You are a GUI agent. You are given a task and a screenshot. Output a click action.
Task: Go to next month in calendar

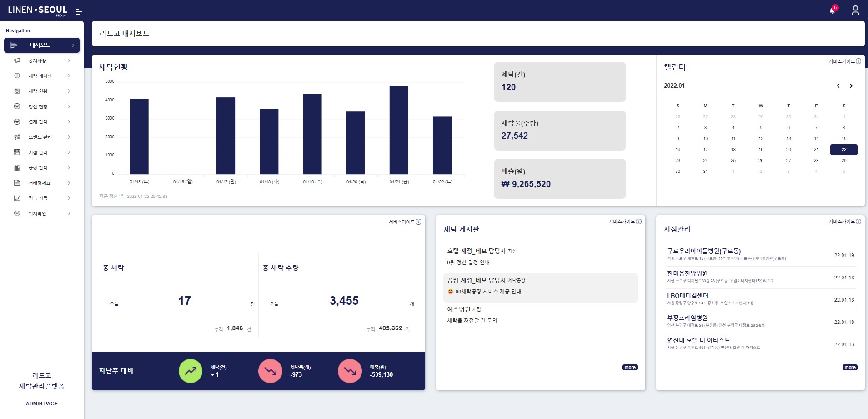tap(851, 86)
